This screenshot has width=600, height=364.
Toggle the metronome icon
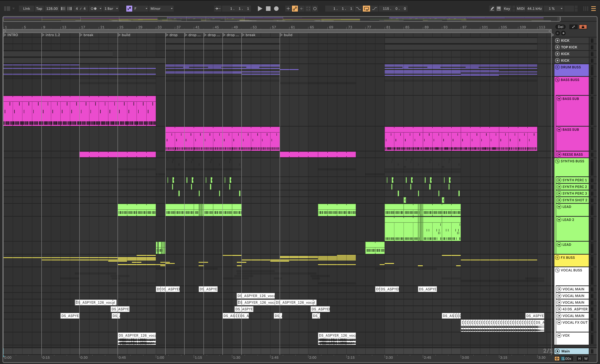tap(94, 9)
